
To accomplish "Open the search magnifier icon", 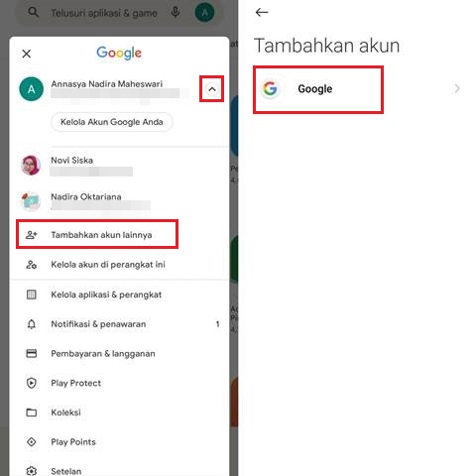I will [33, 12].
